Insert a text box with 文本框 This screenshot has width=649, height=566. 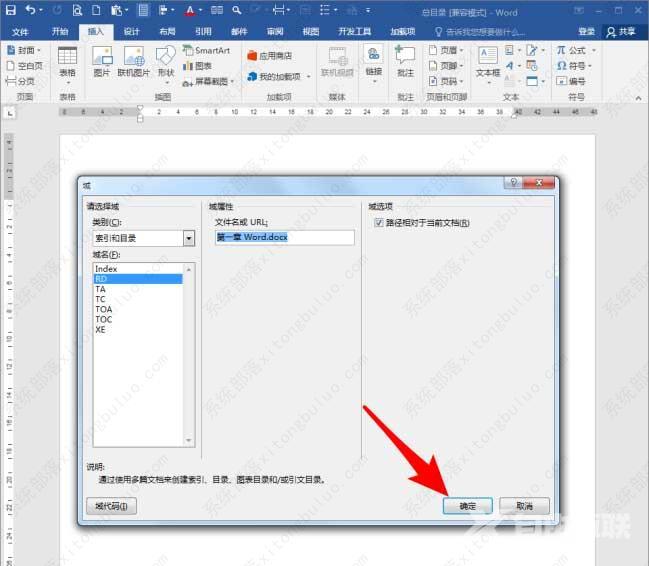tap(488, 65)
